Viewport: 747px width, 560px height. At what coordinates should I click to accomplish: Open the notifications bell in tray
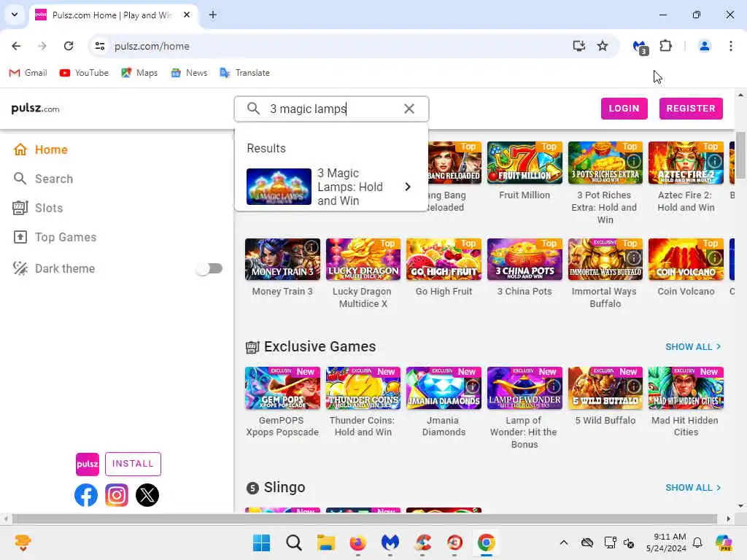tap(697, 542)
